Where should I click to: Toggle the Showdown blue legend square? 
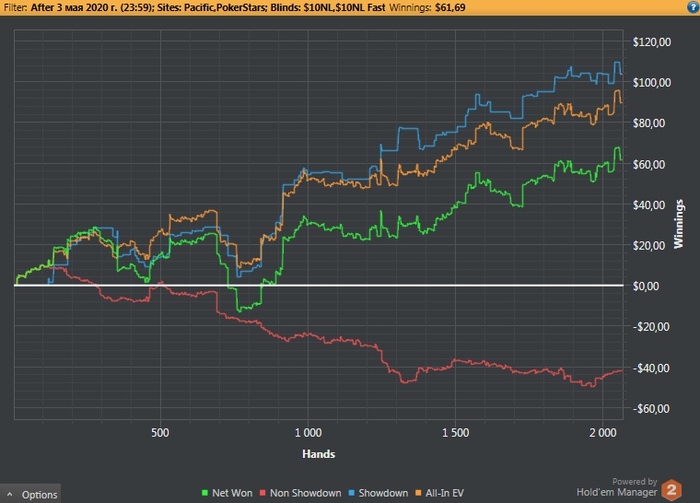pyautogui.click(x=351, y=493)
